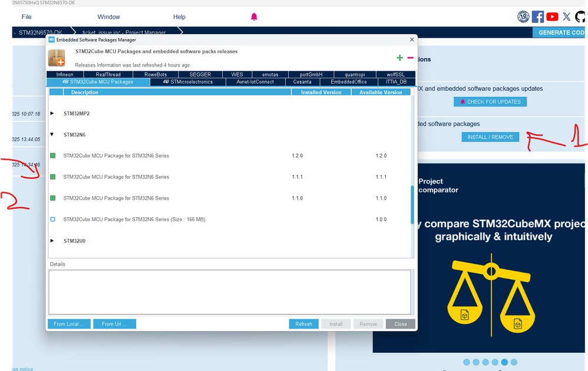Switch to the EmbeddedOffice tab
Viewport: 588px width, 371px height.
pyautogui.click(x=348, y=82)
